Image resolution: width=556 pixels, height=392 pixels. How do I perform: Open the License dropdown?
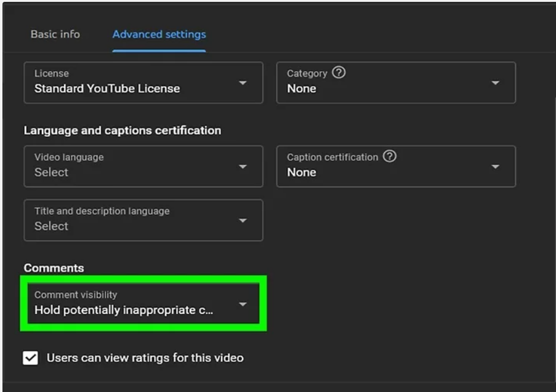(143, 82)
